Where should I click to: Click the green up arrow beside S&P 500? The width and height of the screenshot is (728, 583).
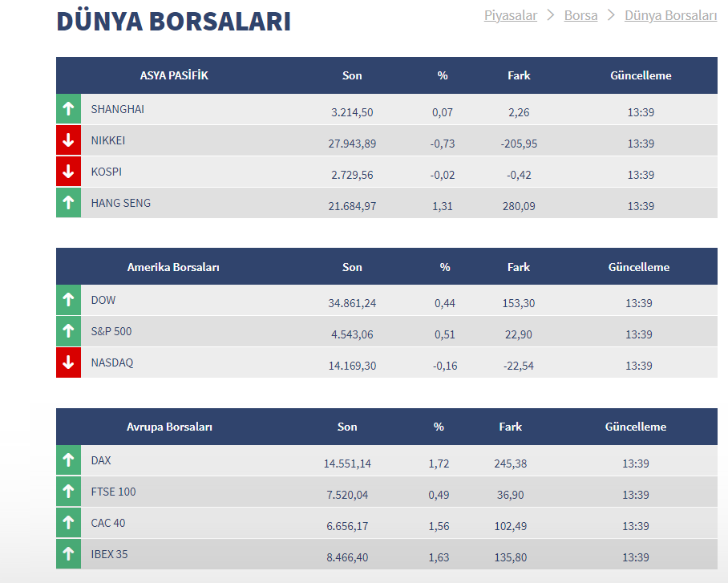point(68,332)
